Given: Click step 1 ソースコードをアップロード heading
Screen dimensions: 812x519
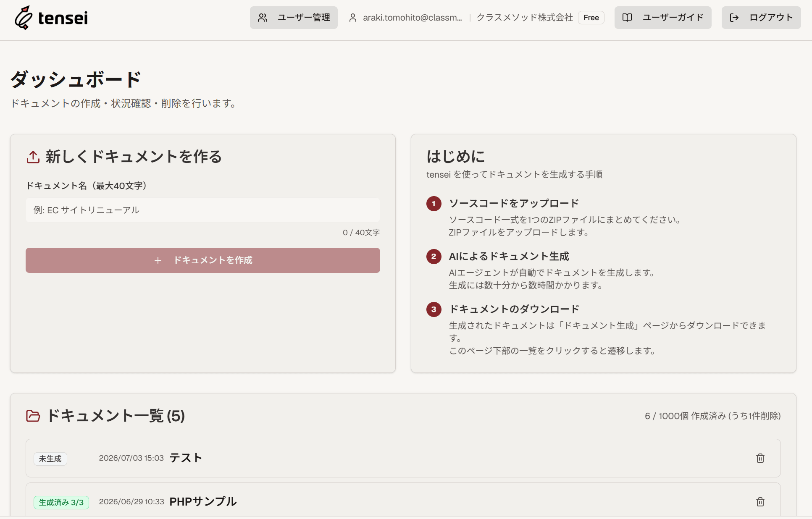Looking at the screenshot, I should pyautogui.click(x=514, y=203).
